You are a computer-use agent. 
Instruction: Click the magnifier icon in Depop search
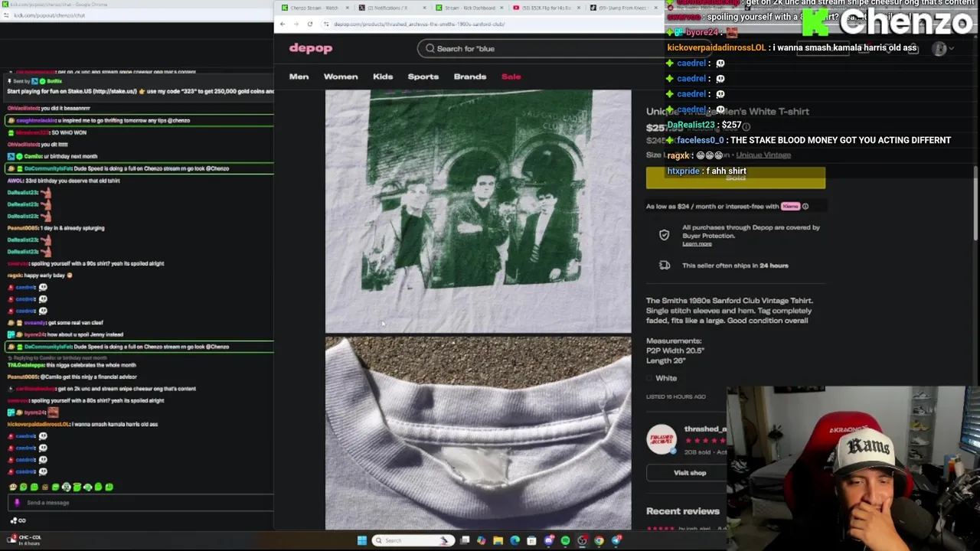(x=430, y=48)
